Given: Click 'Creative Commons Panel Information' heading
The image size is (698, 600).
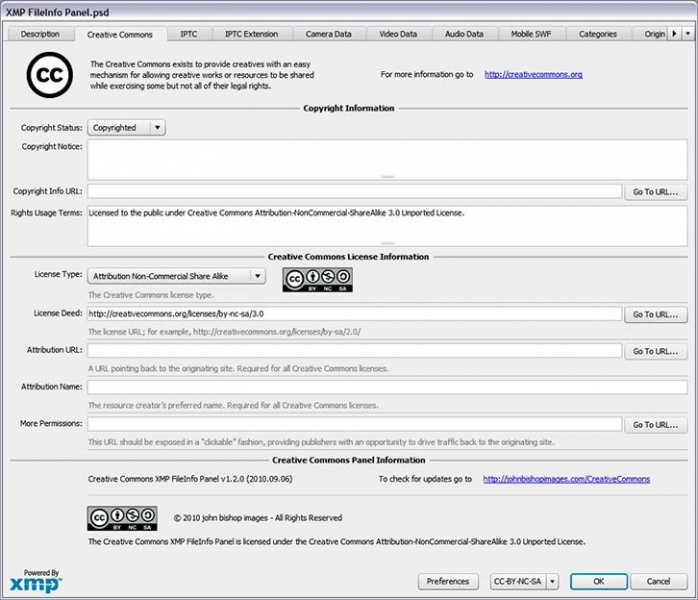Looking at the screenshot, I should (x=349, y=460).
